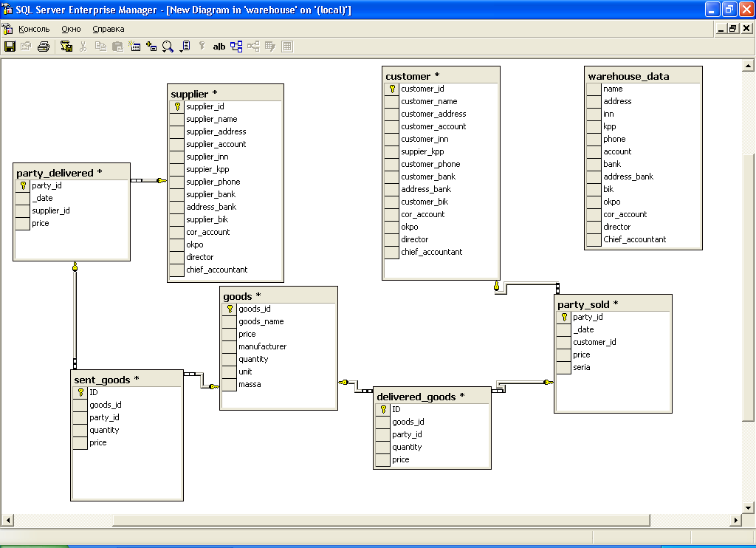The image size is (756, 548).
Task: Add a new text annotation
Action: pyautogui.click(x=219, y=47)
